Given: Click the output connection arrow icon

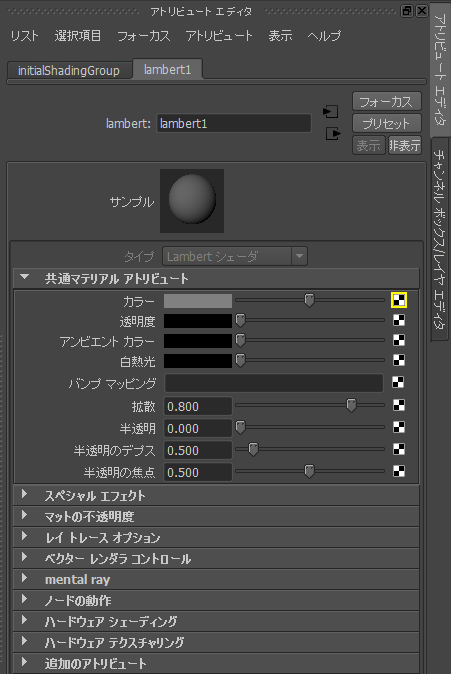Looking at the screenshot, I should coord(333,134).
